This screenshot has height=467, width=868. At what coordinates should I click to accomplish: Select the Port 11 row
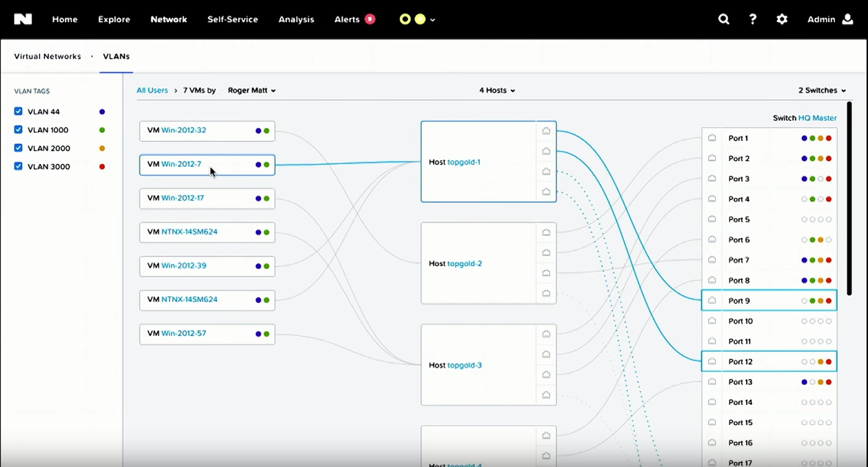pos(769,341)
